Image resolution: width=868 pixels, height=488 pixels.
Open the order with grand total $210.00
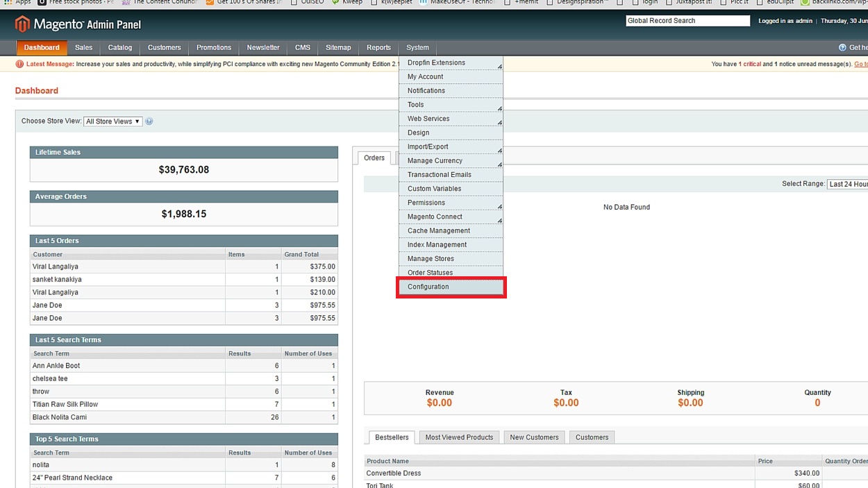pos(184,292)
